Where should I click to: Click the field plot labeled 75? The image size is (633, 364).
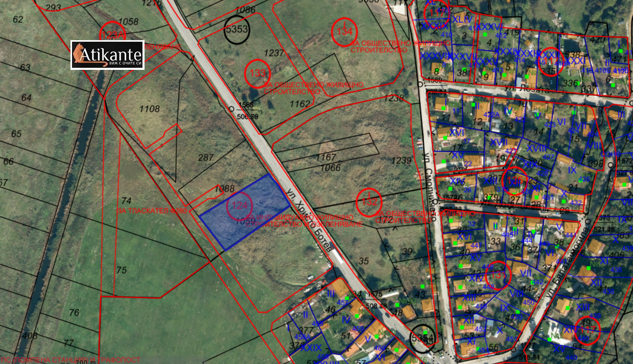(x=121, y=270)
